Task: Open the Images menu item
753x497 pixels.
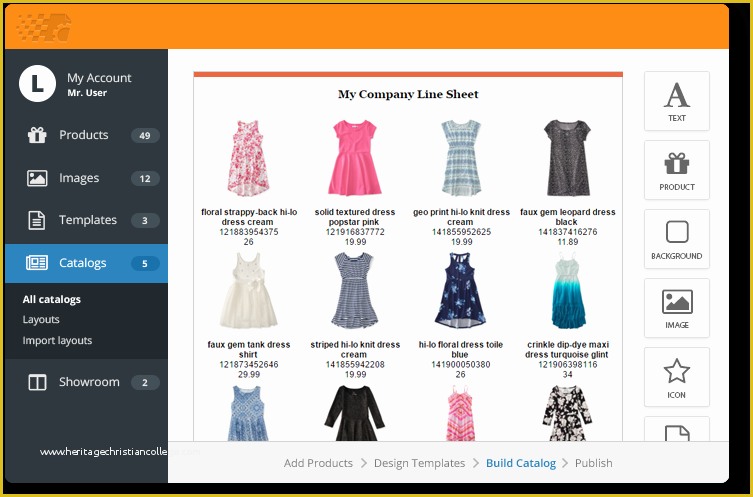Action: point(86,178)
